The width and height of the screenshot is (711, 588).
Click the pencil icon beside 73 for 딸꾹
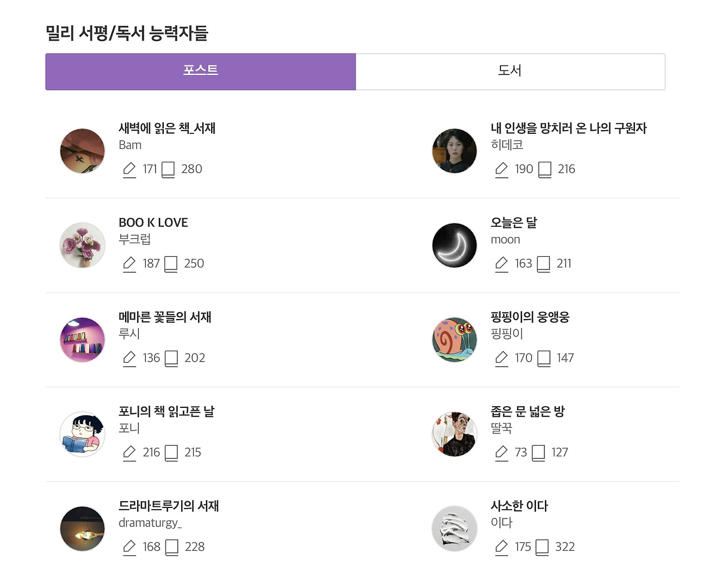coord(502,453)
